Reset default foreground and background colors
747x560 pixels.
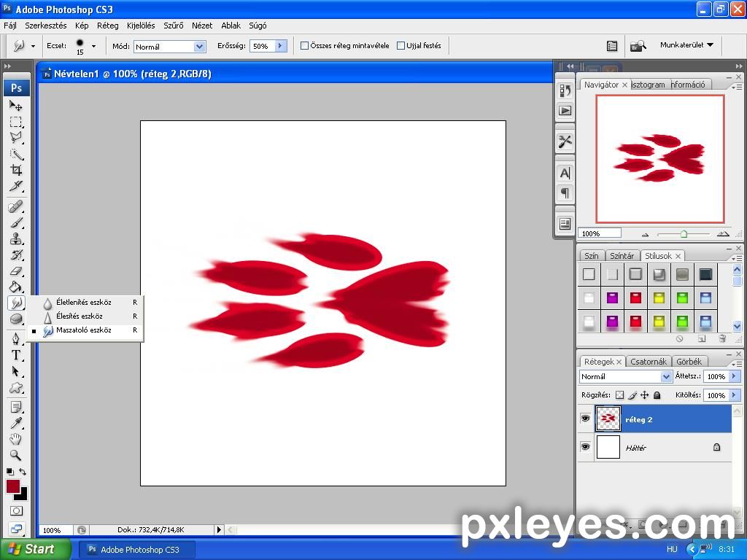[9, 472]
